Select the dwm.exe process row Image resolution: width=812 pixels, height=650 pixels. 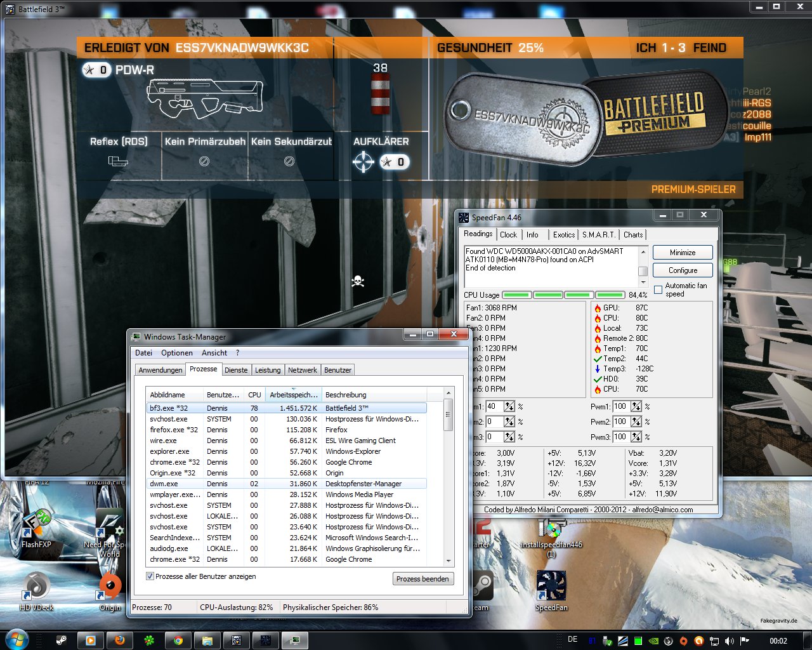click(286, 484)
